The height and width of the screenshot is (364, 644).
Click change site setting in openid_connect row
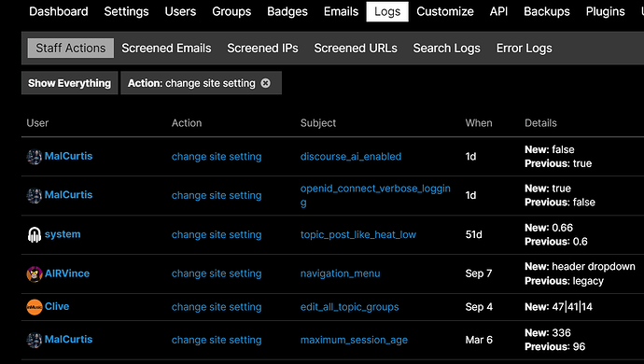217,195
